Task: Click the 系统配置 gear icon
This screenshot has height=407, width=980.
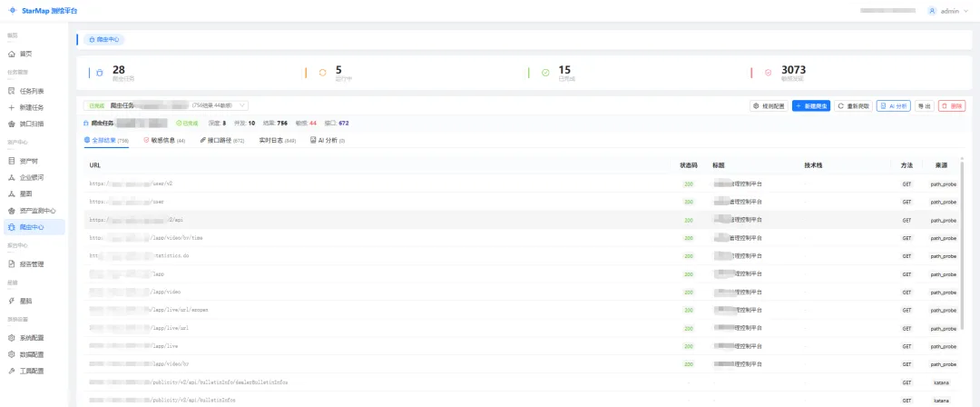Action: pos(11,337)
